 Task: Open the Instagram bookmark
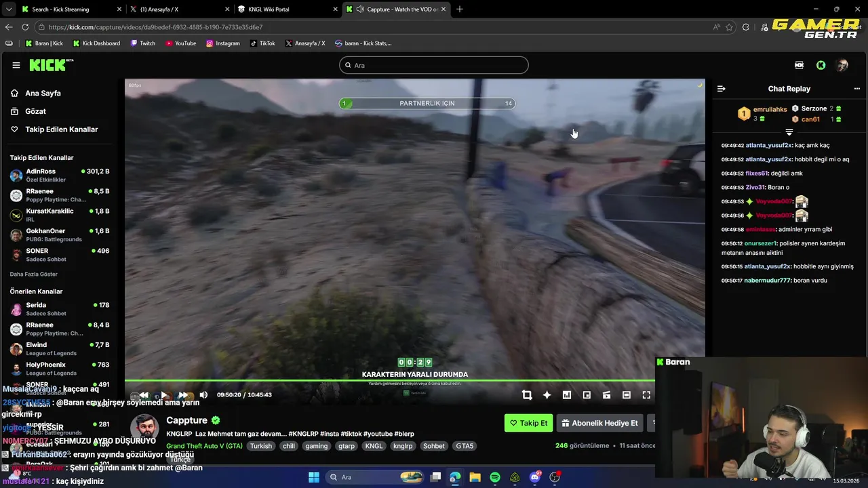[222, 43]
